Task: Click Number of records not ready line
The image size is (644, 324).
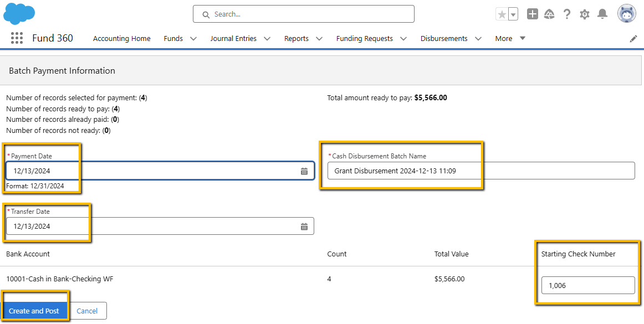Action: (x=58, y=131)
